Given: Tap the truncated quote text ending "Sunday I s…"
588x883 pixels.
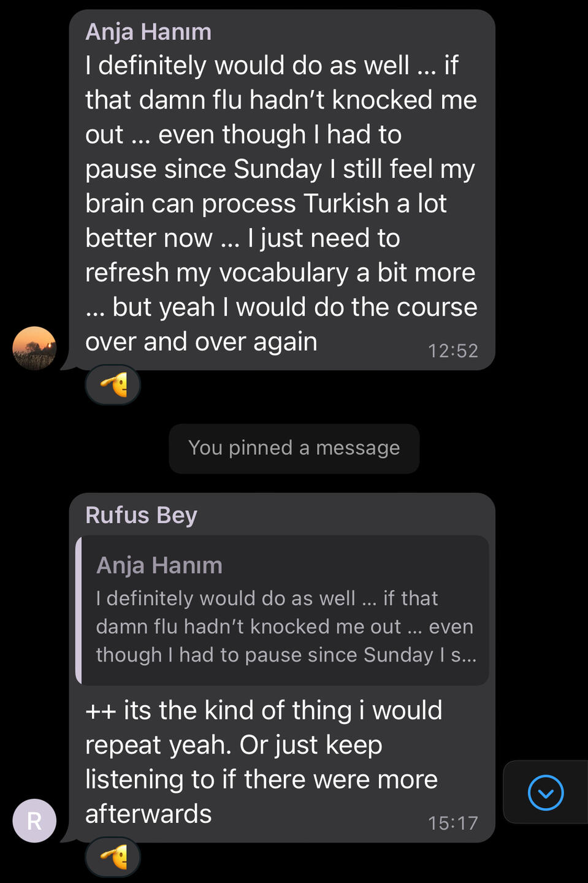Looking at the screenshot, I should [x=286, y=655].
